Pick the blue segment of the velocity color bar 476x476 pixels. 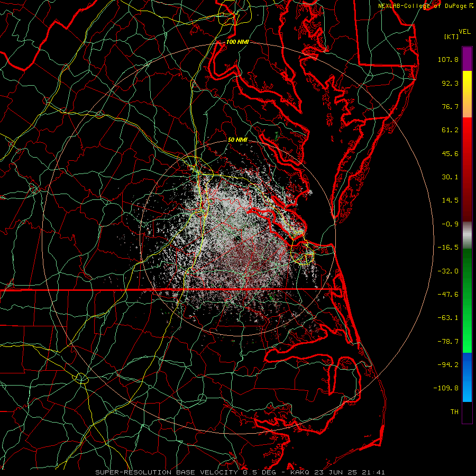(x=467, y=377)
